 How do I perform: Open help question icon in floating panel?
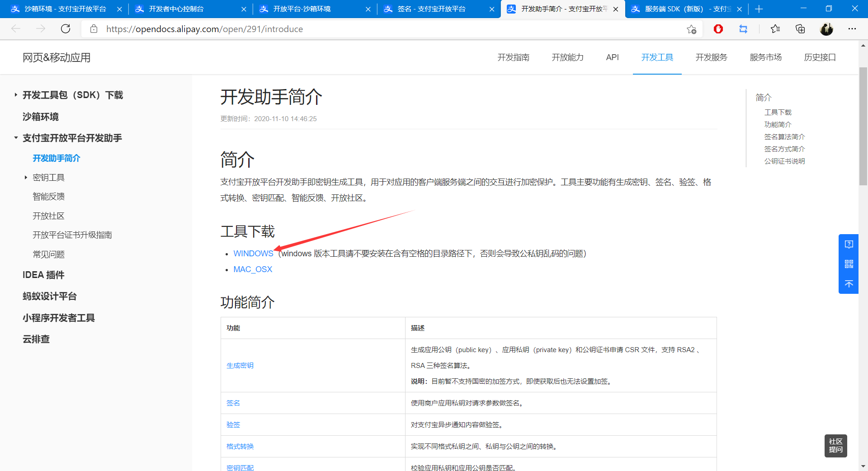(x=849, y=244)
